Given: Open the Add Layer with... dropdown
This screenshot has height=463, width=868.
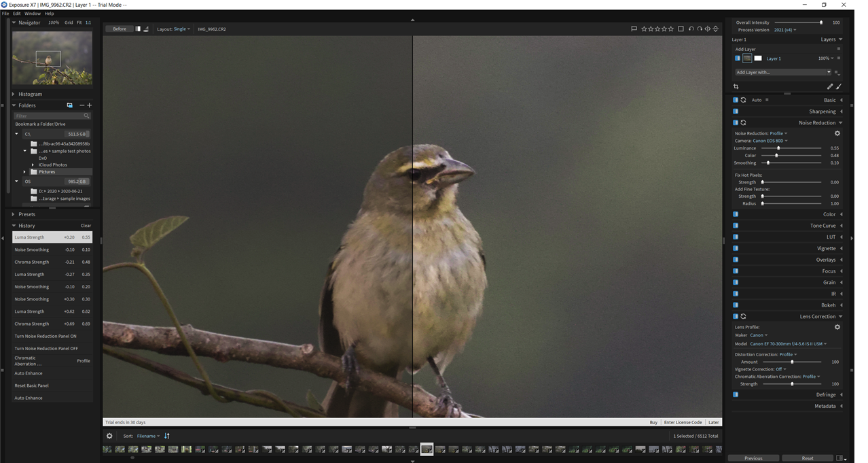Looking at the screenshot, I should [x=781, y=72].
